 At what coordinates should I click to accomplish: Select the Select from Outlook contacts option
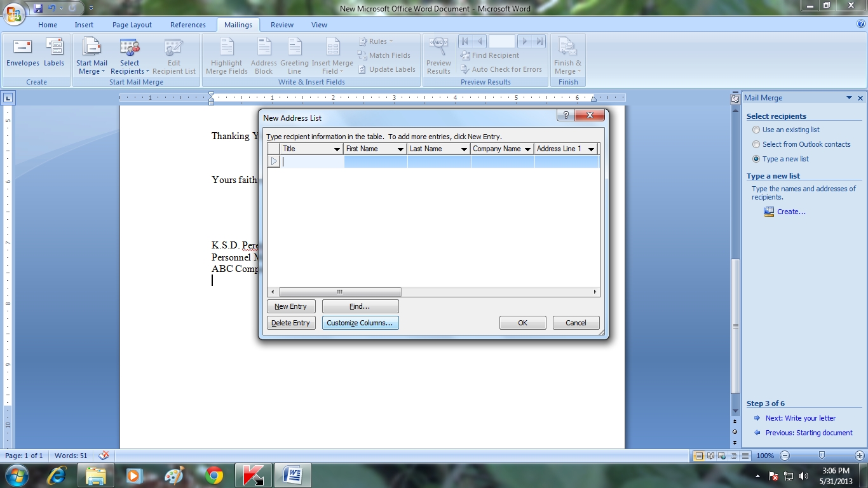(801, 144)
